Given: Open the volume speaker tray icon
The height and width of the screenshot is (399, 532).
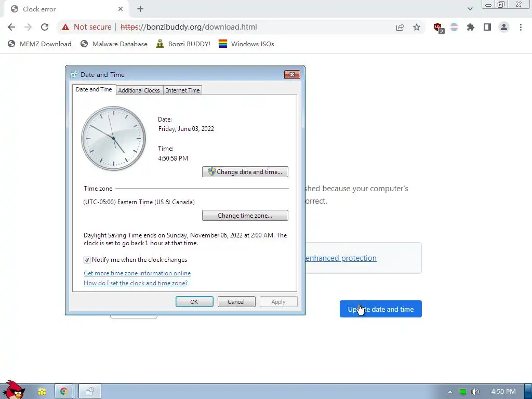Looking at the screenshot, I should pyautogui.click(x=475, y=392).
